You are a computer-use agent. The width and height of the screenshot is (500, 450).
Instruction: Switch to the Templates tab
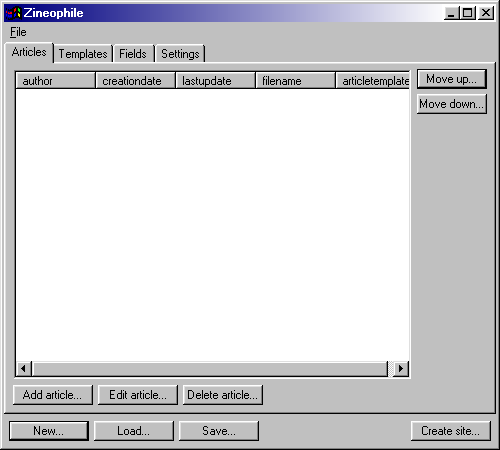[x=83, y=54]
